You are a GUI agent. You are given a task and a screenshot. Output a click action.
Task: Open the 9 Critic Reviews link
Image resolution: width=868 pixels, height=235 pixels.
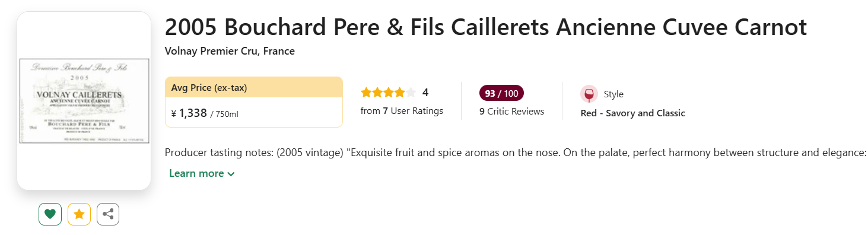511,111
